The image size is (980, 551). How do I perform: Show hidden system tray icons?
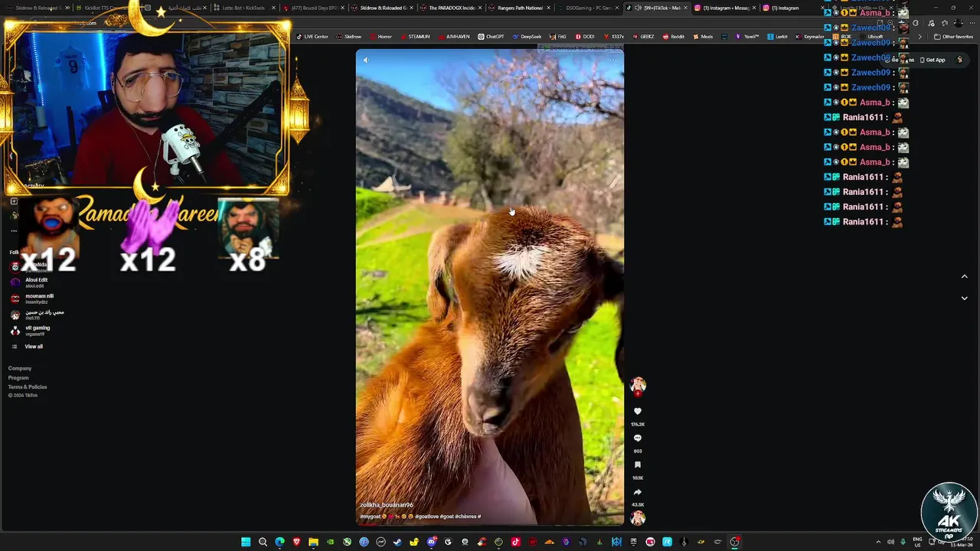click(x=878, y=542)
